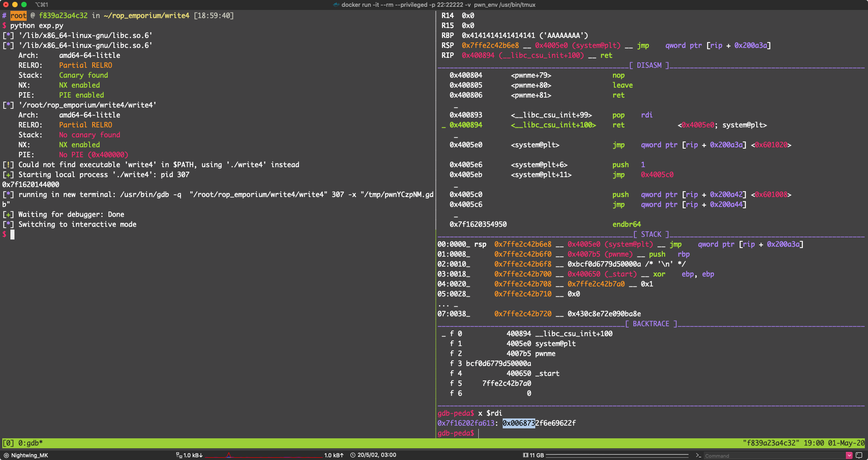This screenshot has width=868, height=460.
Task: Click stack value '0xbcf0d6779d50000a'
Action: click(x=604, y=264)
